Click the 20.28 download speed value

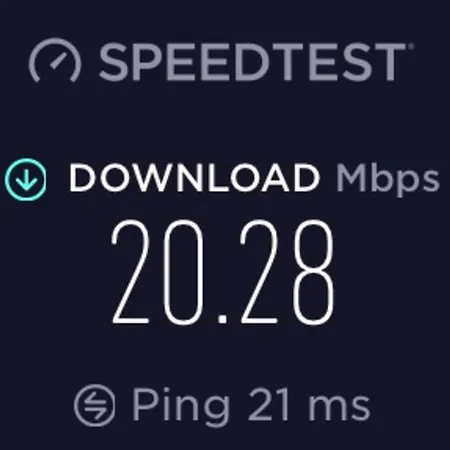223,273
